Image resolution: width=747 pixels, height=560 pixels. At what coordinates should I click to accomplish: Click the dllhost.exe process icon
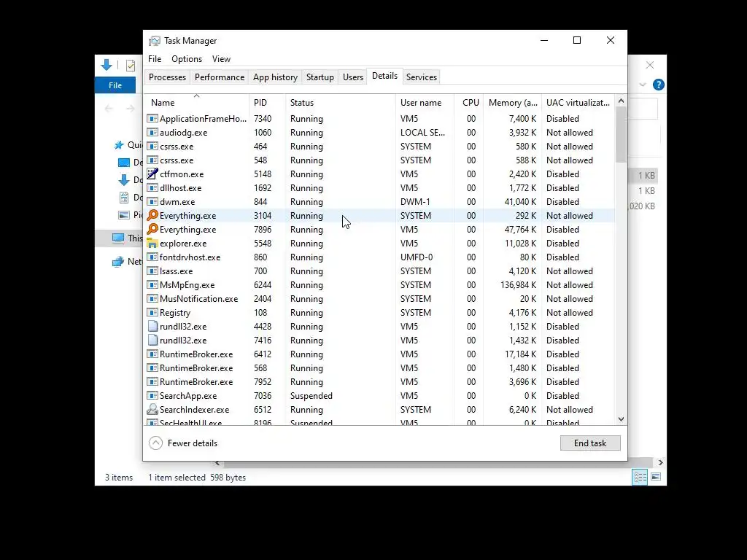(152, 187)
